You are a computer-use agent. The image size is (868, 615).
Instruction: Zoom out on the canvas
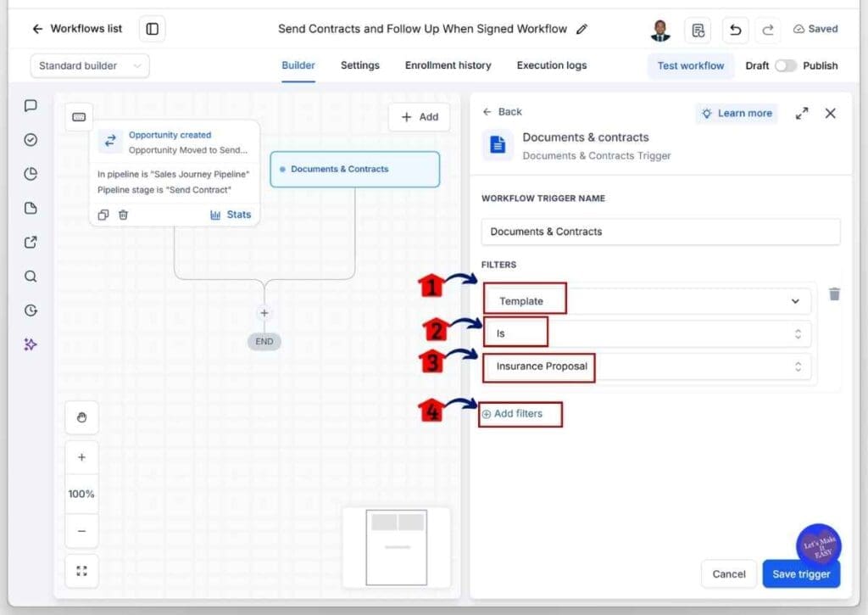[x=82, y=531]
